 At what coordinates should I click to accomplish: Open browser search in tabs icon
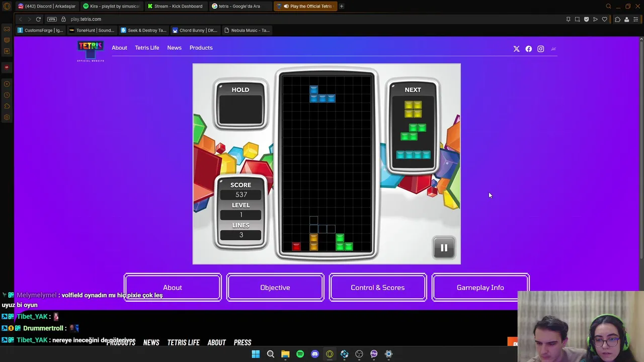click(x=608, y=6)
